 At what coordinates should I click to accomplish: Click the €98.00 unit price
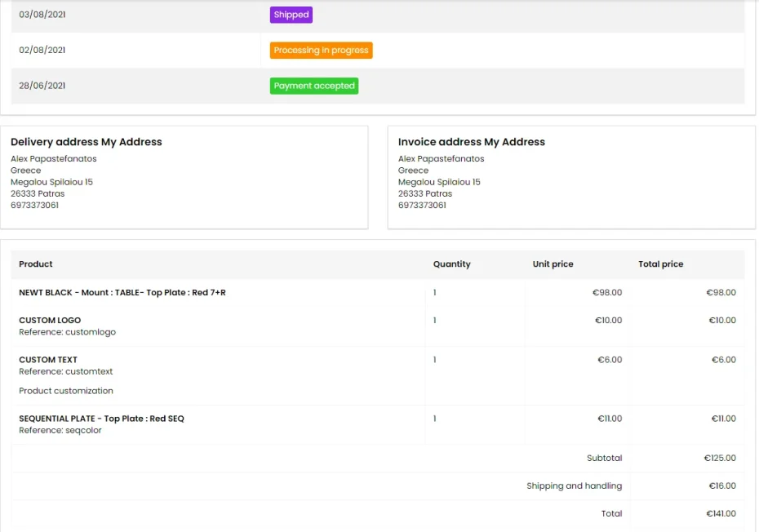click(x=607, y=292)
